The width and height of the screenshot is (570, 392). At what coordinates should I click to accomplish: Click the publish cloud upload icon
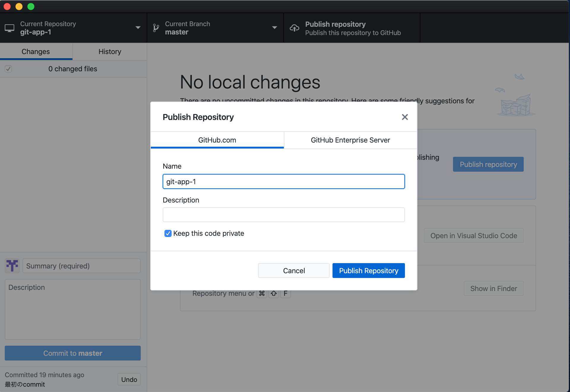(x=294, y=28)
